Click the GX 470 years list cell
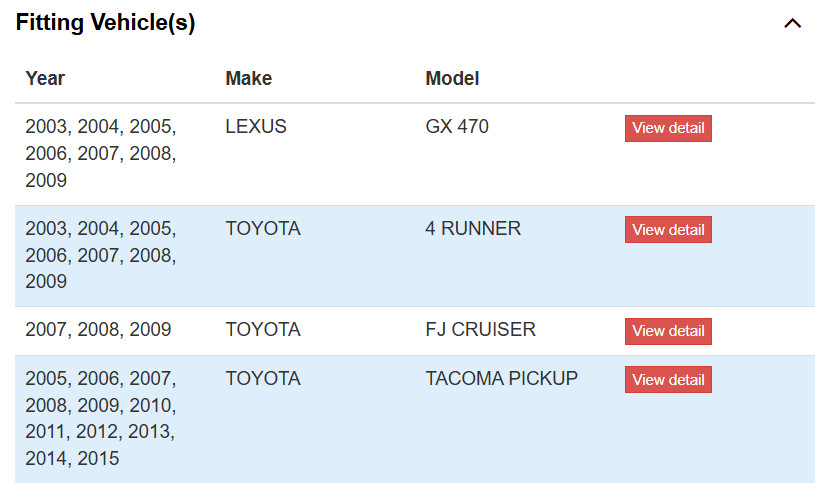 [x=101, y=153]
